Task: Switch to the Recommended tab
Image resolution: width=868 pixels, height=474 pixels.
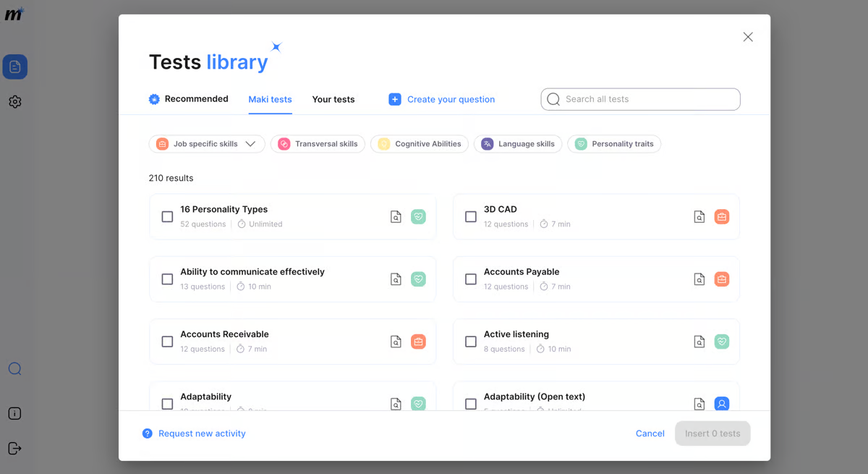Action: click(189, 99)
